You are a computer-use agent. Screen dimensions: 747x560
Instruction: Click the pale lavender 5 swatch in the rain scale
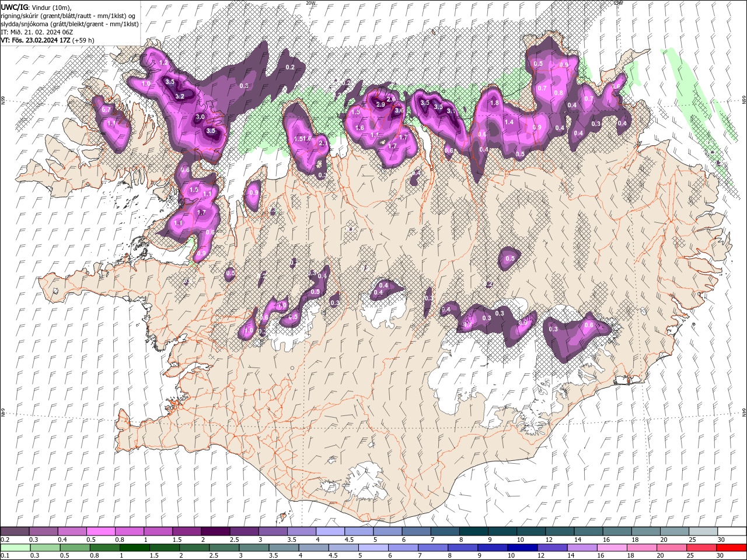[373, 548]
